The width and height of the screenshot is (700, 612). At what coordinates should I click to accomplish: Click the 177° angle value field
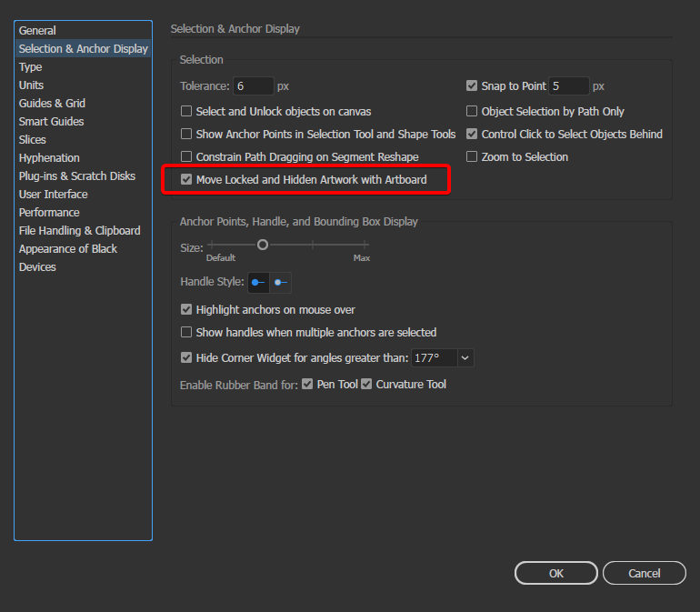434,357
